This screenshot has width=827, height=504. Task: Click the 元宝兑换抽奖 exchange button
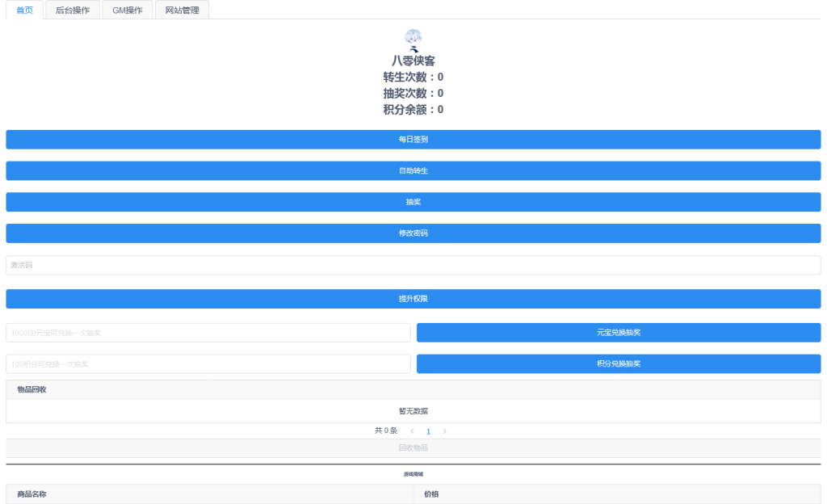(619, 332)
